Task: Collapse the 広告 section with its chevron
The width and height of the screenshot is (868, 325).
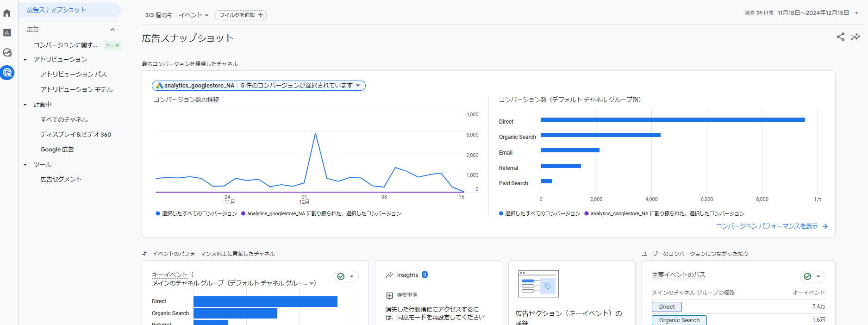Action: tap(112, 30)
